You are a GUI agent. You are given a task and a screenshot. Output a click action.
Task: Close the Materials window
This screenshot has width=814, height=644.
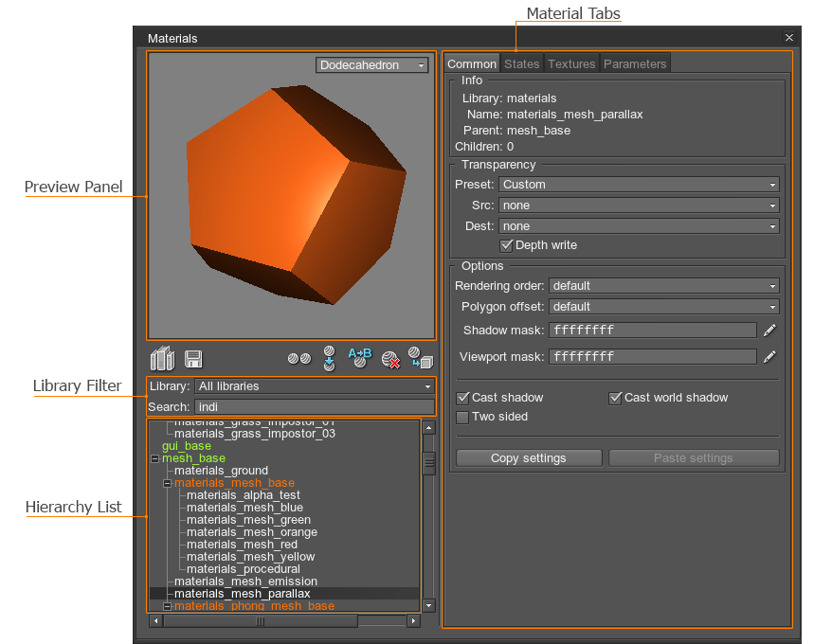789,37
